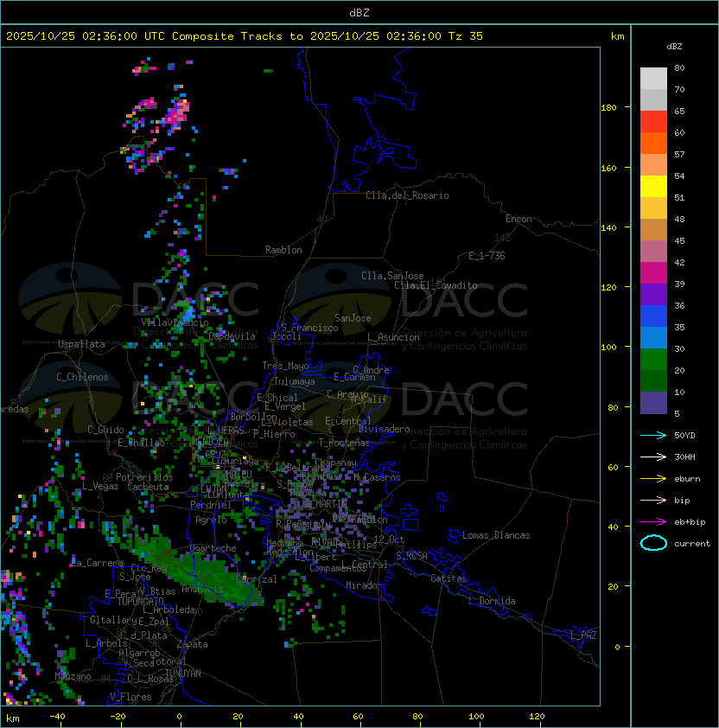Screen dimensions: 719x728
Task: Click the dBZ title at the top
Action: (x=359, y=12)
